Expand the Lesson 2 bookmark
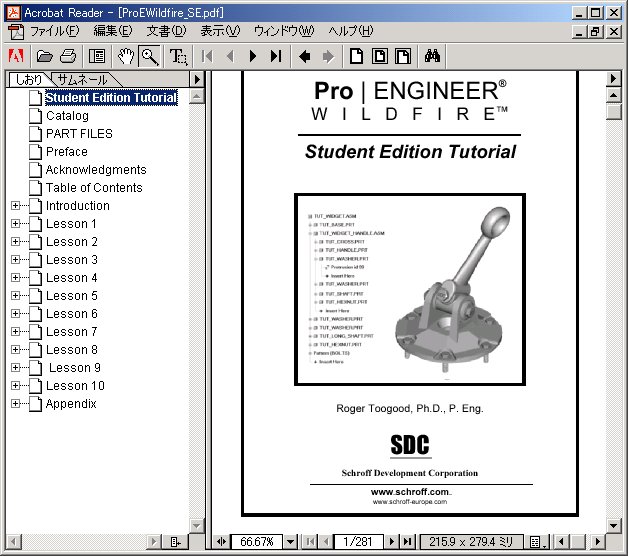 click(15, 242)
